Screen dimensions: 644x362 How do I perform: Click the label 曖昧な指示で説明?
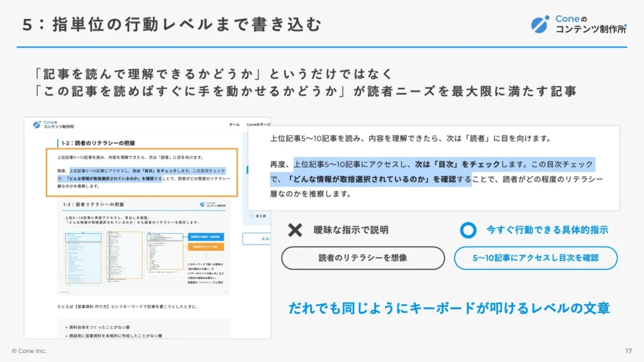point(351,230)
